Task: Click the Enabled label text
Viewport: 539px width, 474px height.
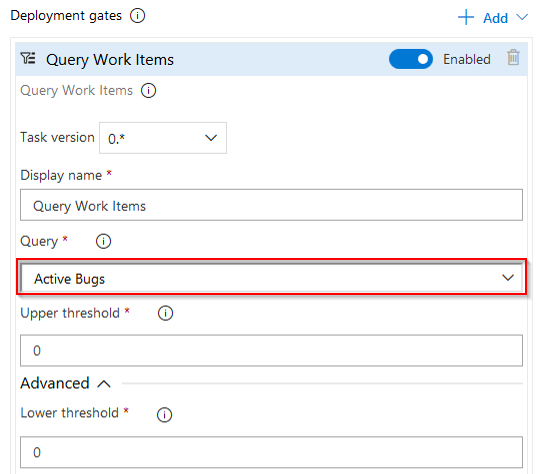Action: pyautogui.click(x=466, y=59)
